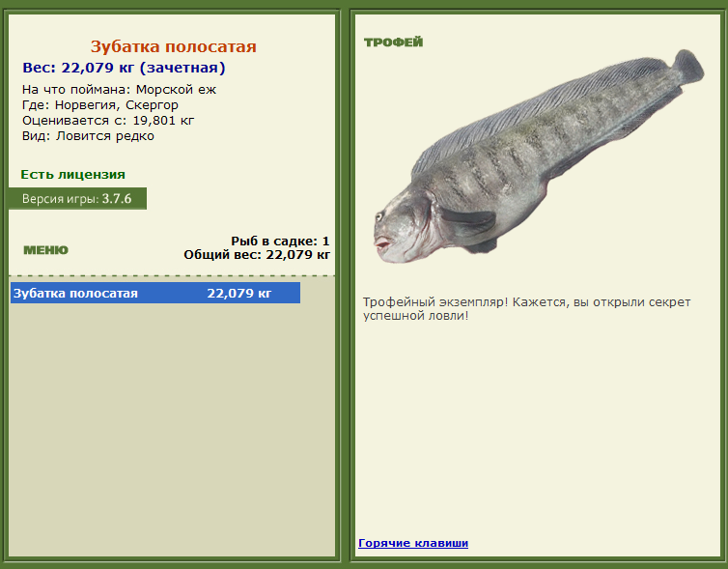Viewport: 728px width, 569px height.
Task: Click the Общий вес: 22,079 кг total
Action: tap(257, 254)
